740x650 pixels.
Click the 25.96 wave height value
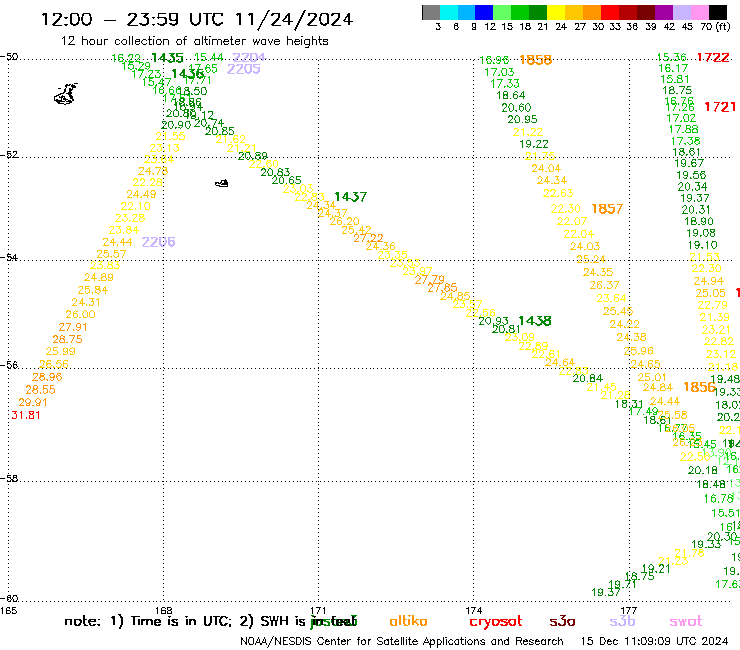(x=639, y=351)
